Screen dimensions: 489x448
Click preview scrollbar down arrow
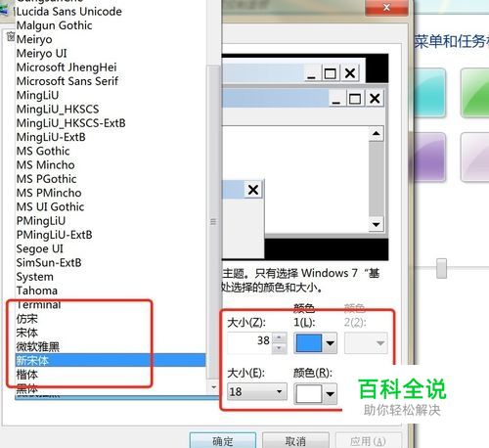[x=377, y=224]
